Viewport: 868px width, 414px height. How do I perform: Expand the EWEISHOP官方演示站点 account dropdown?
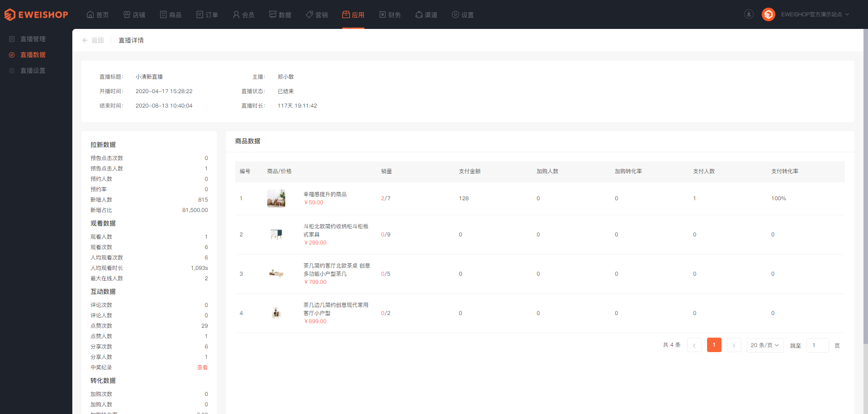click(x=815, y=14)
